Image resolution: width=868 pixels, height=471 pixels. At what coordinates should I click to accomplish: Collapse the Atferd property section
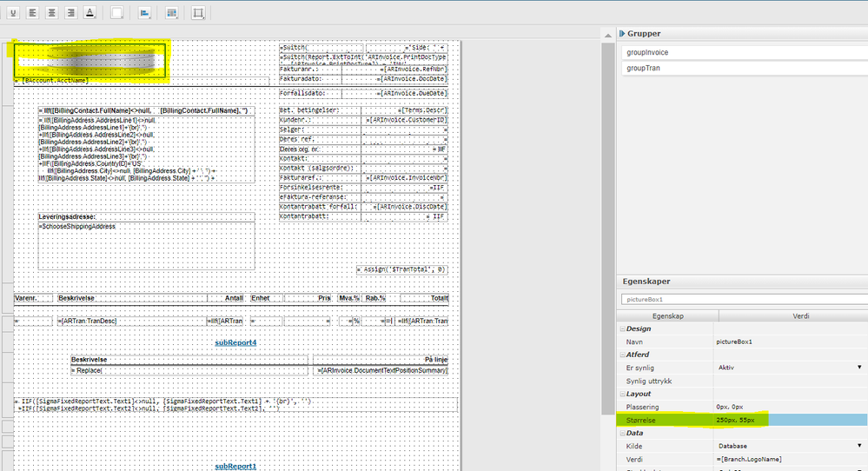[x=622, y=355]
